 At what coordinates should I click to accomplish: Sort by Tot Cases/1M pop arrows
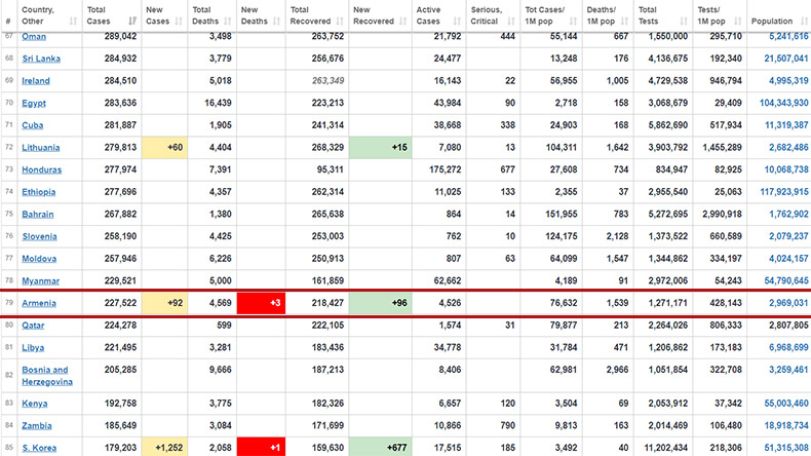click(573, 21)
